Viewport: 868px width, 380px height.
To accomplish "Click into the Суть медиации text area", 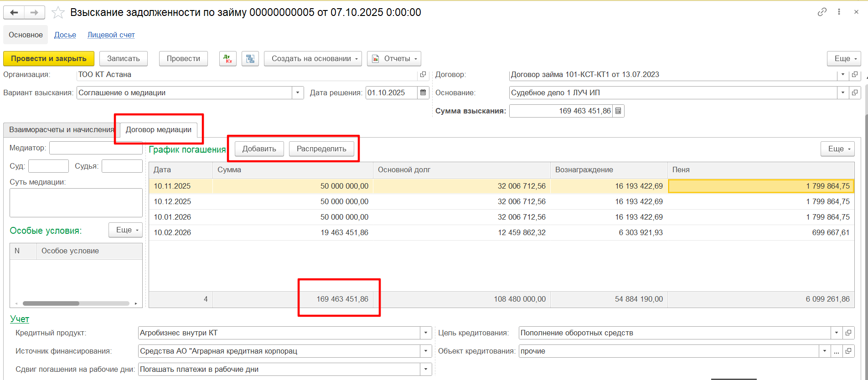I will (76, 203).
